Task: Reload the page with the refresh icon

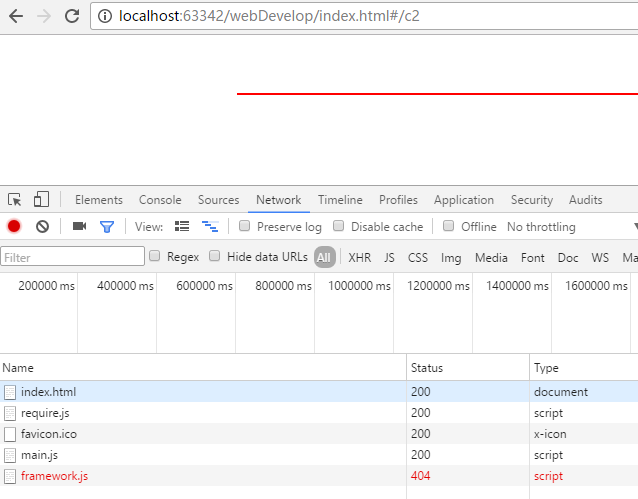Action: pyautogui.click(x=72, y=16)
